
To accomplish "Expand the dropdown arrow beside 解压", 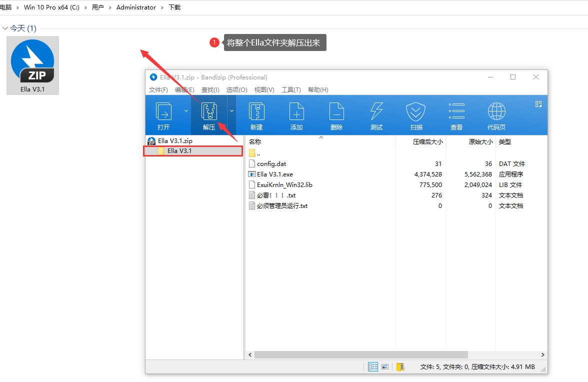I will [231, 111].
